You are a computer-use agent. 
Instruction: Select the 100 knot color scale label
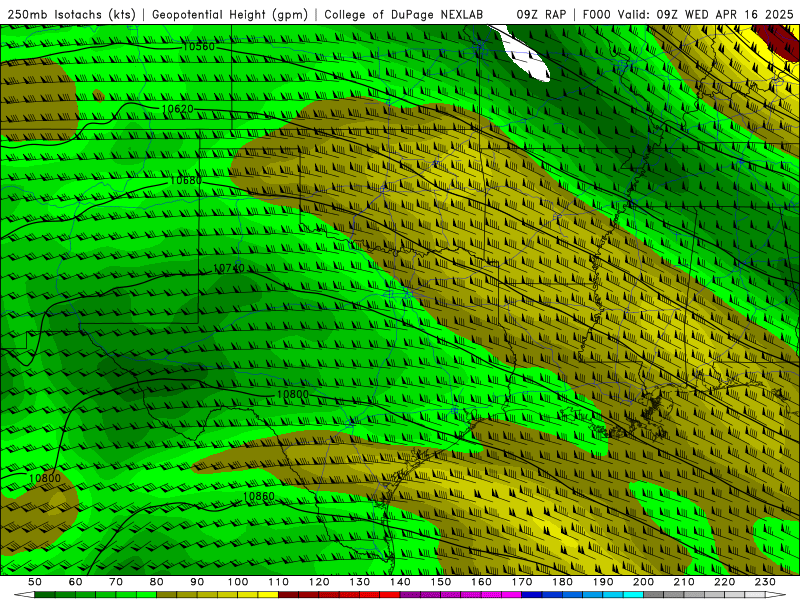pos(238,582)
